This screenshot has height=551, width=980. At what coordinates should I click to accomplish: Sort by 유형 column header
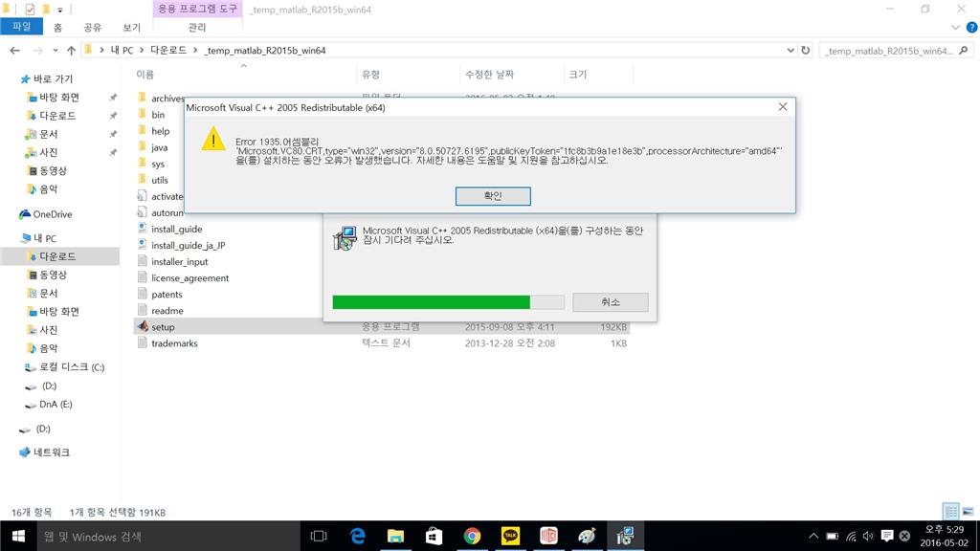tap(370, 75)
